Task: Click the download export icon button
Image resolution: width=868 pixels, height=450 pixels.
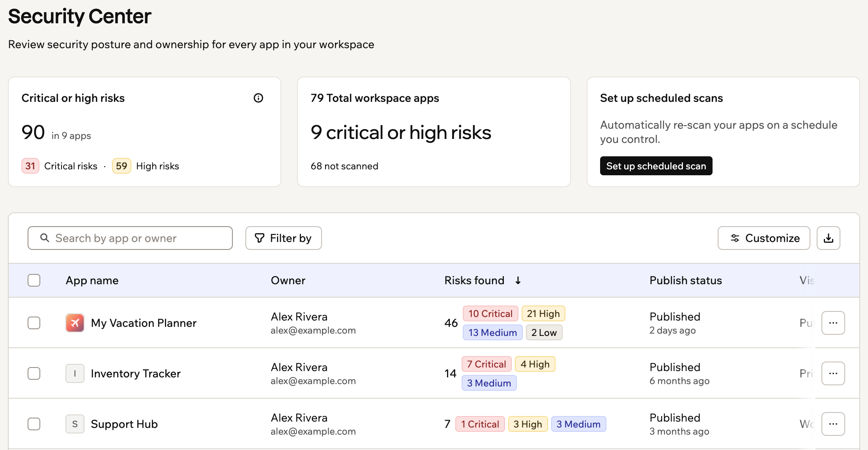Action: [828, 238]
